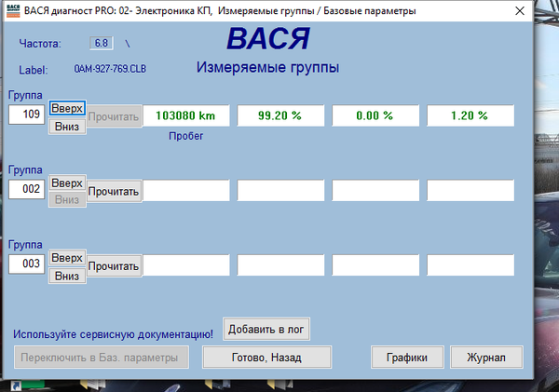The height and width of the screenshot is (392, 559).
Task: Open Графики view
Action: [406, 357]
